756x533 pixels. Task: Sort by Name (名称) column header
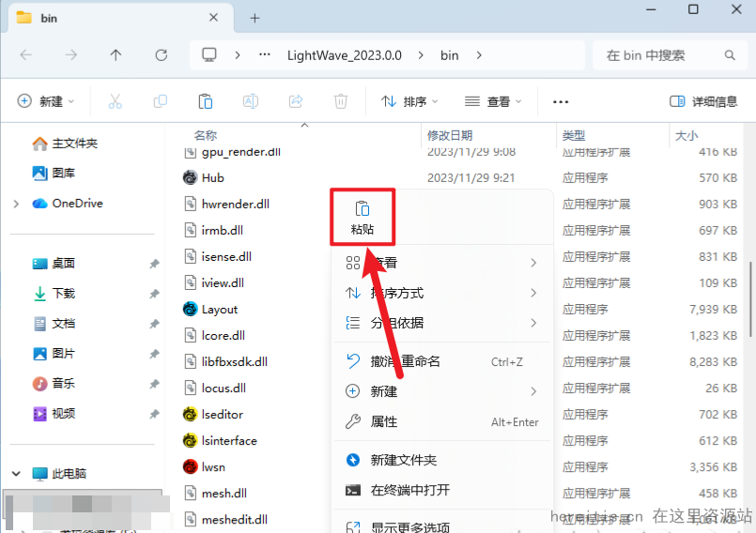coord(206,135)
